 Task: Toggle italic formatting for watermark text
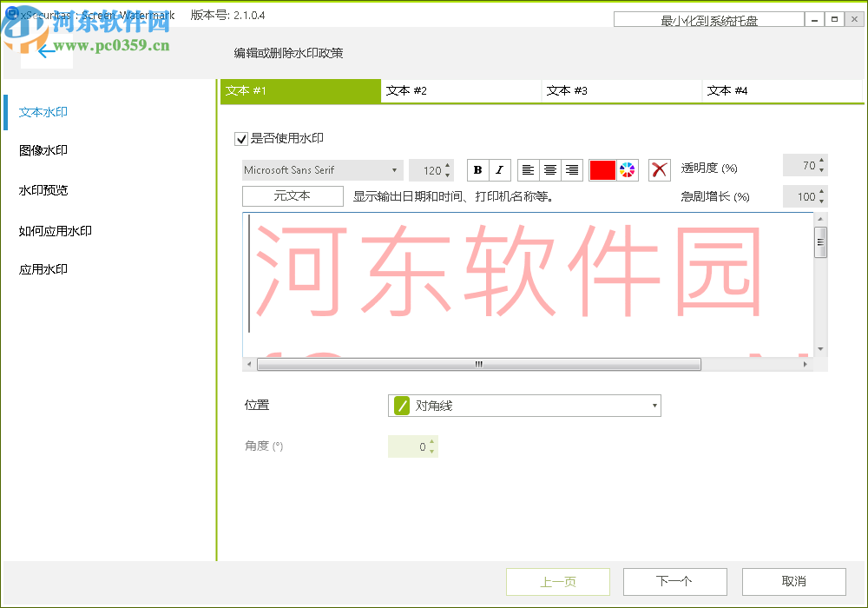[499, 169]
